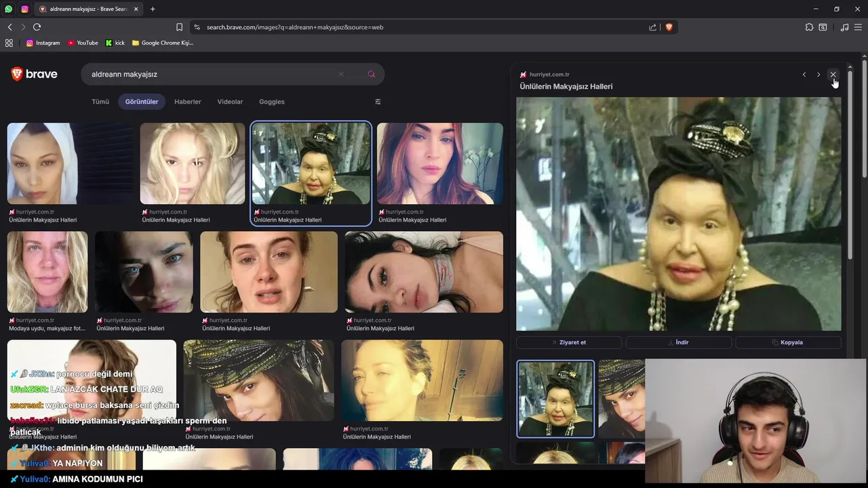Switch to the Haberler tab
Image resolution: width=868 pixels, height=488 pixels.
tap(188, 102)
